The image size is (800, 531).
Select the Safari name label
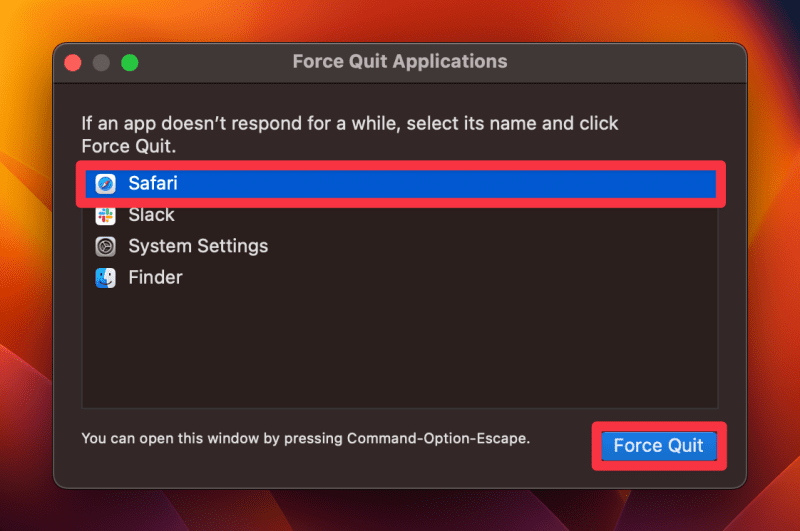152,184
